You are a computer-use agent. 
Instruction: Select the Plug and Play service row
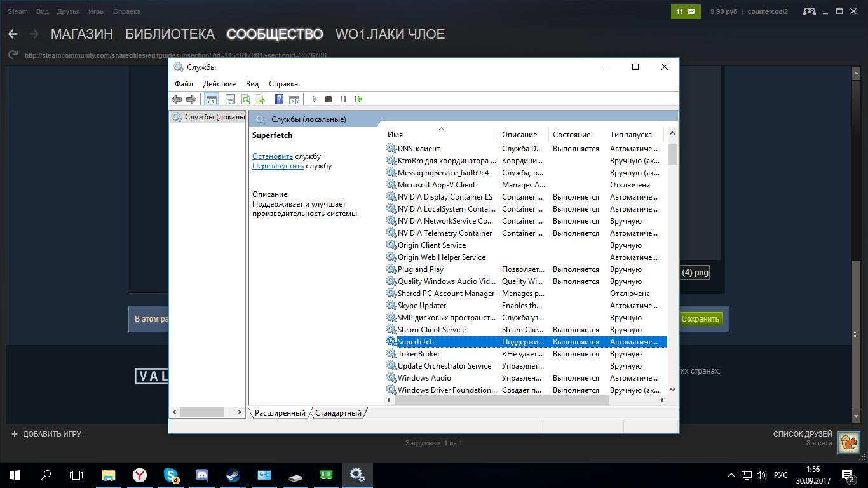point(526,269)
